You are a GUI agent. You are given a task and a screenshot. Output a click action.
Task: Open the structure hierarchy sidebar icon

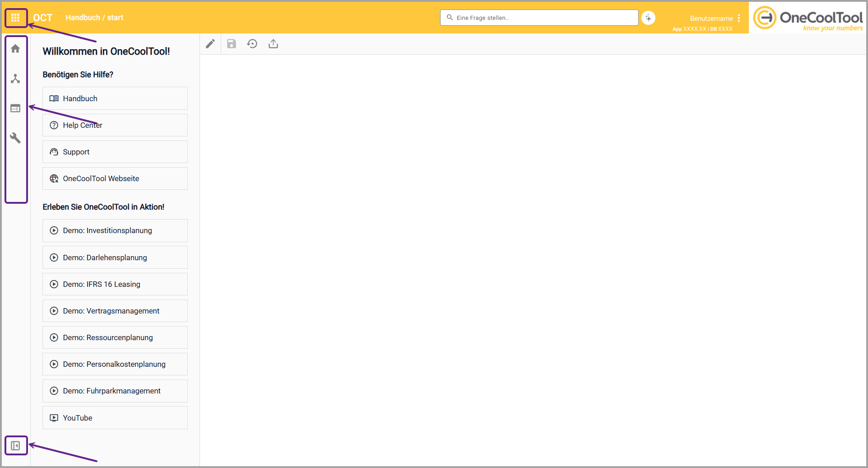pyautogui.click(x=15, y=79)
